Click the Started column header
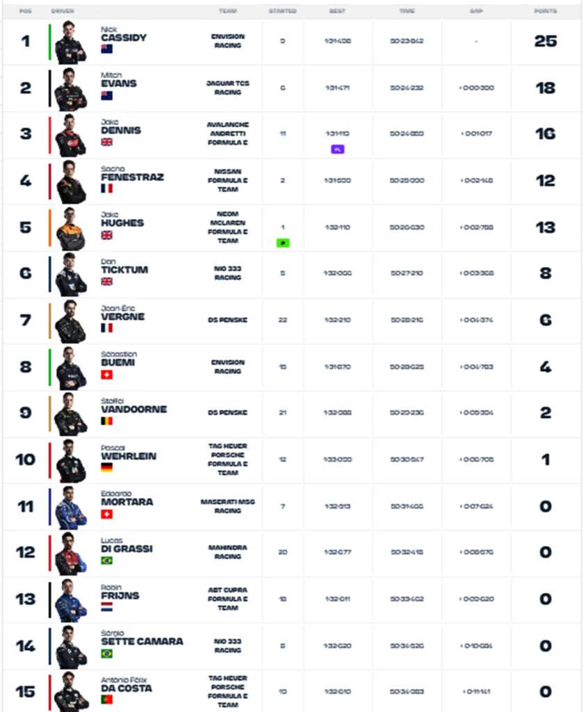The image size is (588, 712). (x=282, y=11)
